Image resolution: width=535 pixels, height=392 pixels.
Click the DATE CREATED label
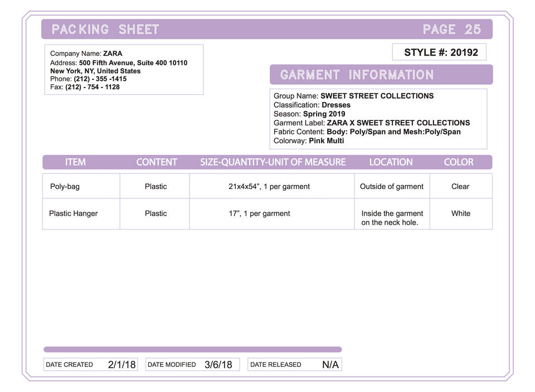pos(69,365)
